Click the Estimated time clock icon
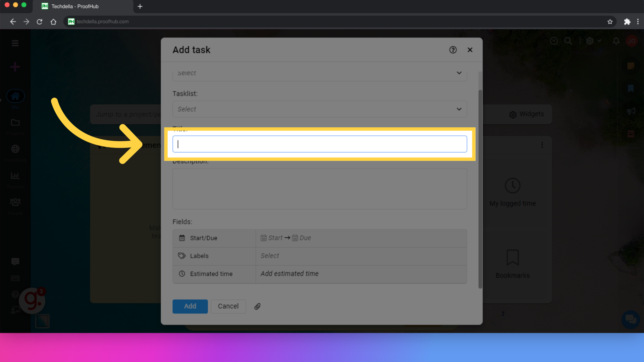644x362 pixels. pyautogui.click(x=182, y=274)
